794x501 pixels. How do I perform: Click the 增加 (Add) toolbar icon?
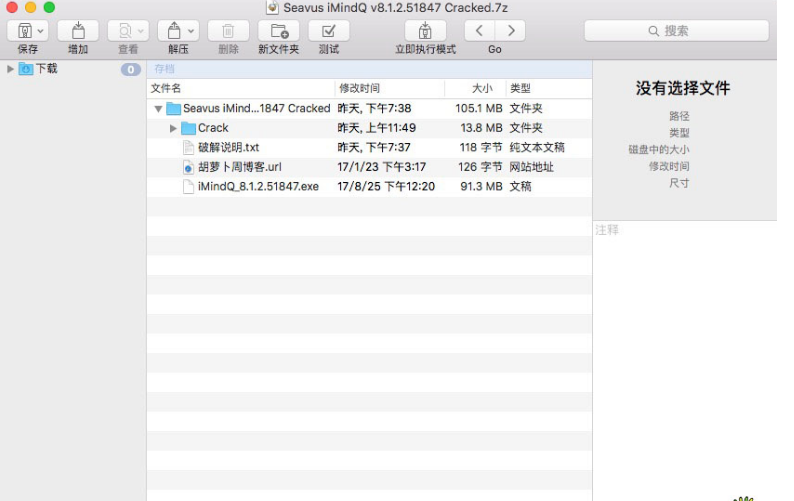pyautogui.click(x=78, y=31)
